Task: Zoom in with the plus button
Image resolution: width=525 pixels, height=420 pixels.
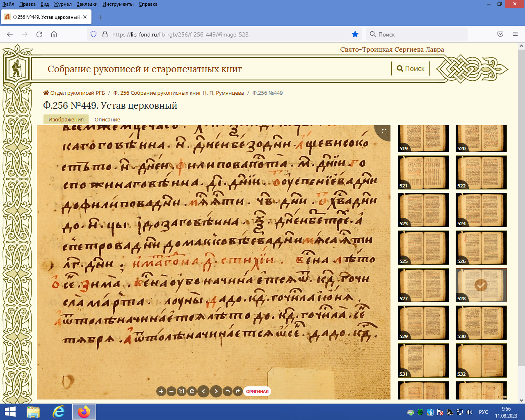Action: pos(161,391)
